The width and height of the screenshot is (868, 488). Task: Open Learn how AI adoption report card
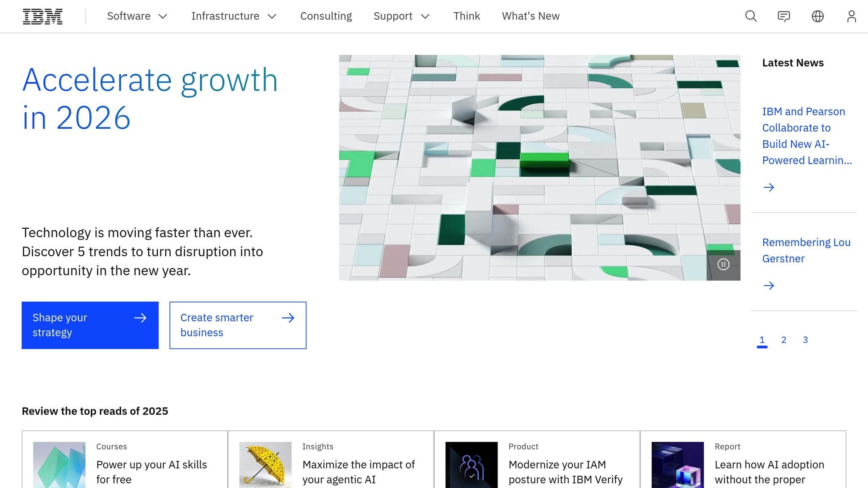(743, 460)
